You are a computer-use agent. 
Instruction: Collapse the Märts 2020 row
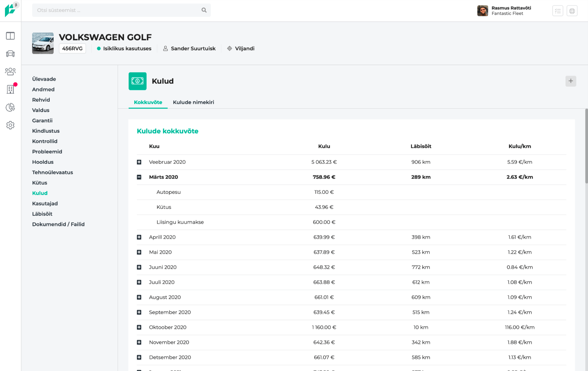tap(139, 177)
